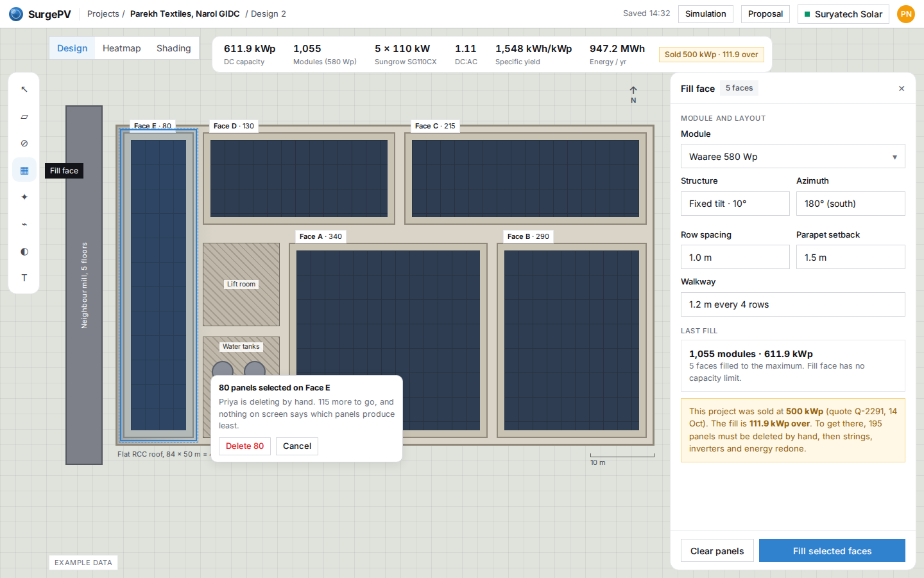Edit the Row spacing 1.0 m field
This screenshot has width=924, height=578.
(735, 257)
